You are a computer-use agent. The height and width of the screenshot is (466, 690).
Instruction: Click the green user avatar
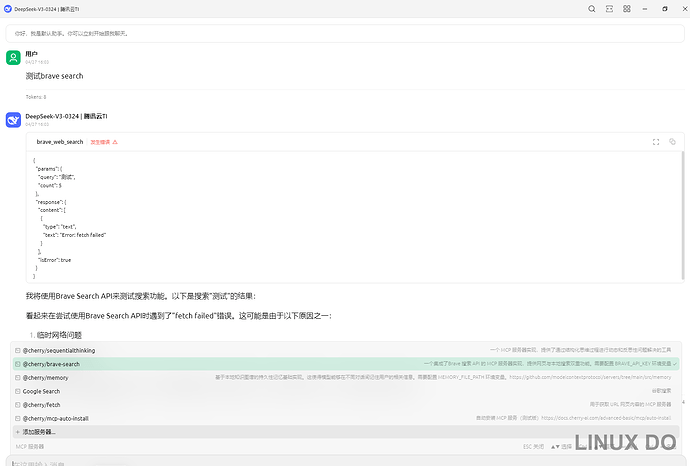pyautogui.click(x=13, y=58)
